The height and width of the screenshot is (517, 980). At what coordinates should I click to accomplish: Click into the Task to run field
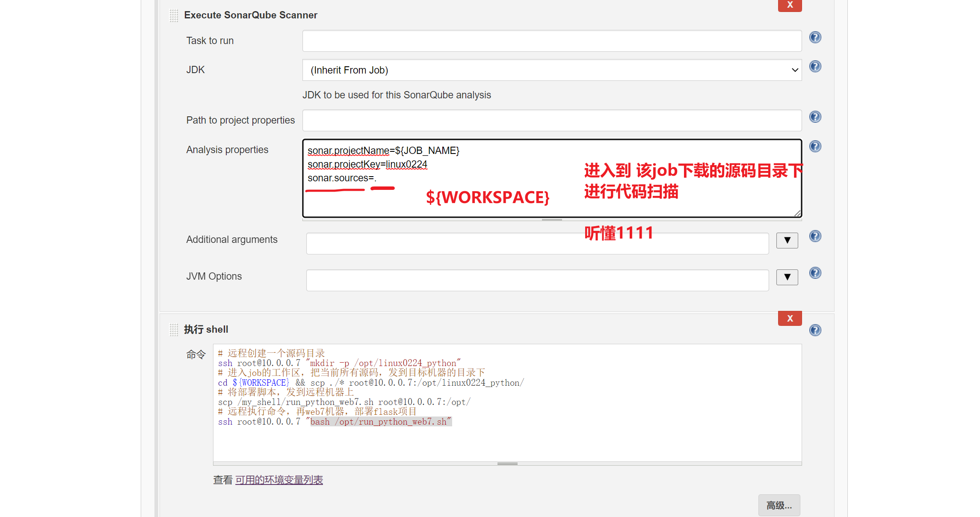[x=552, y=41]
